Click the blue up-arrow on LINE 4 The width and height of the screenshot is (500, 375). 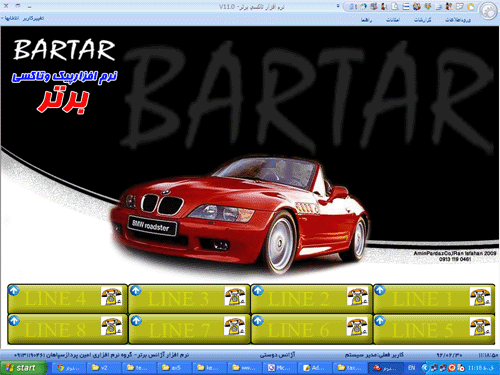[x=14, y=291]
